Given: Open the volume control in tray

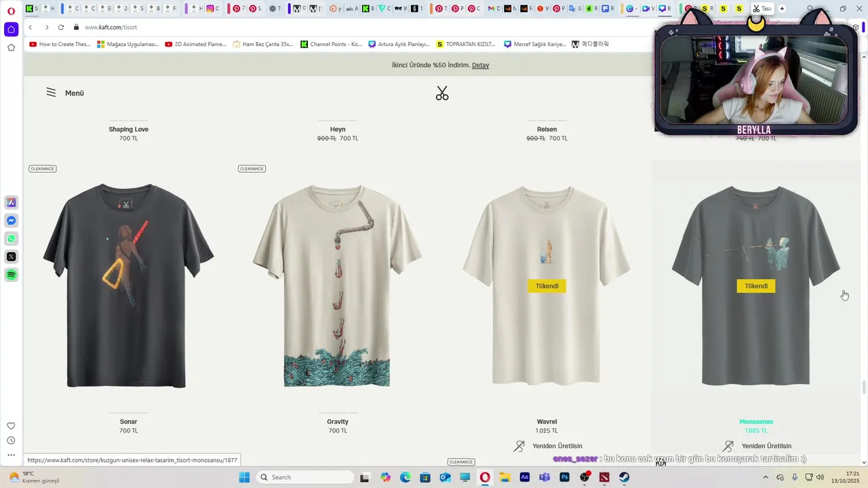Looking at the screenshot, I should (820, 477).
